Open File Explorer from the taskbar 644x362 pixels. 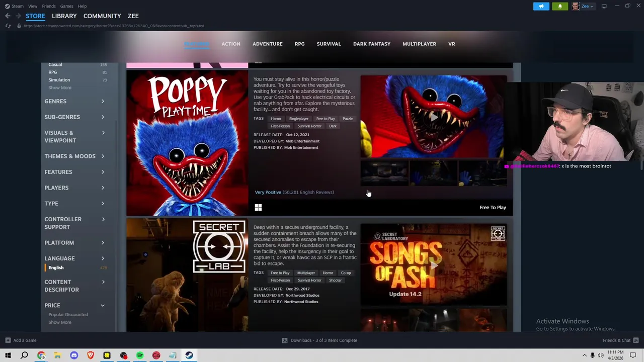coord(57,355)
